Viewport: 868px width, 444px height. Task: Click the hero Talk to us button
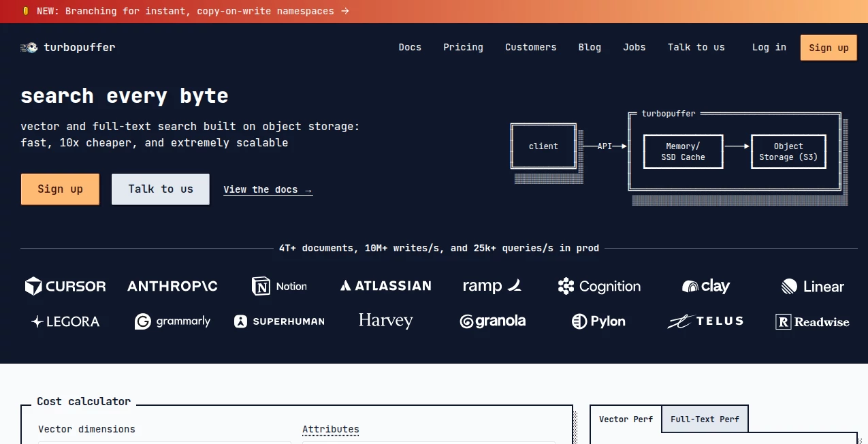point(161,189)
